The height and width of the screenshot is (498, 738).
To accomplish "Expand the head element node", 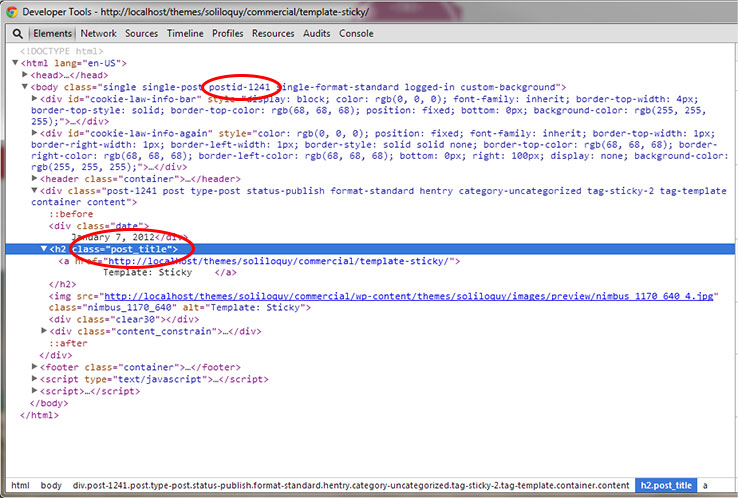I will point(25,74).
